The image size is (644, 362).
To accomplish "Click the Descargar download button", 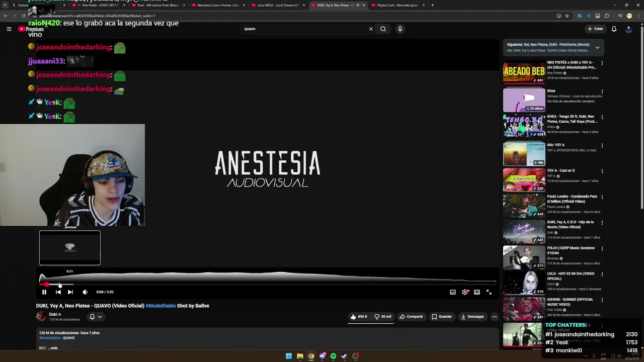I will tap(472, 317).
